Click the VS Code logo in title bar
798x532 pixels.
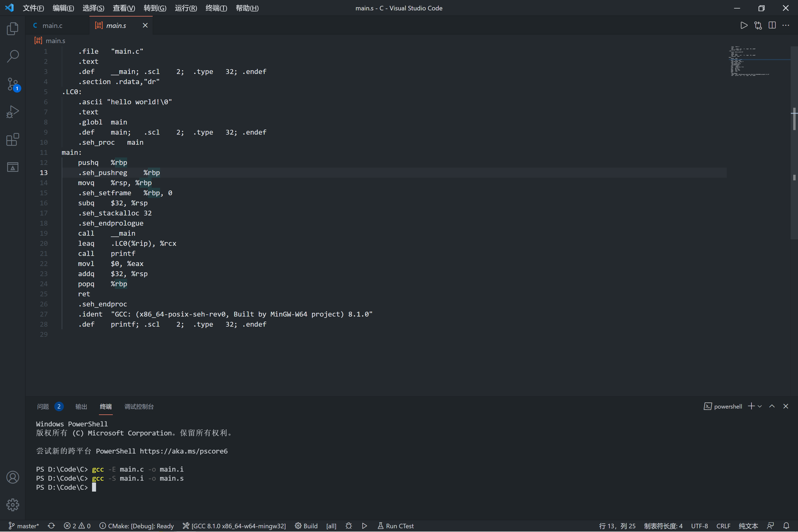click(10, 8)
